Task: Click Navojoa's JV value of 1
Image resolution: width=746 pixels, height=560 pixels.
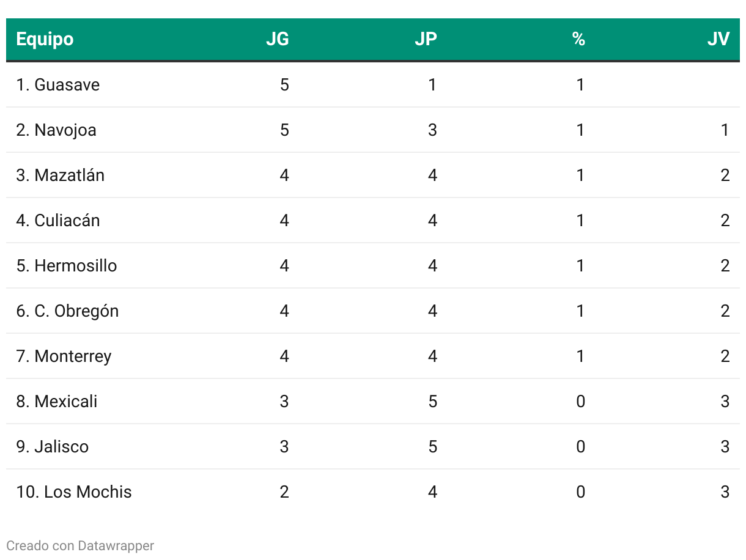Action: click(x=725, y=130)
